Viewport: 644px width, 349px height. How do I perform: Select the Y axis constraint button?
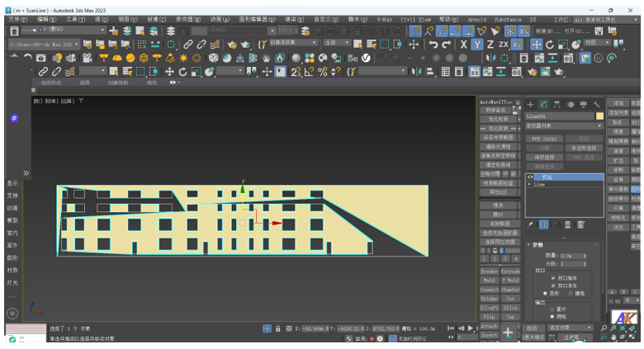[476, 45]
